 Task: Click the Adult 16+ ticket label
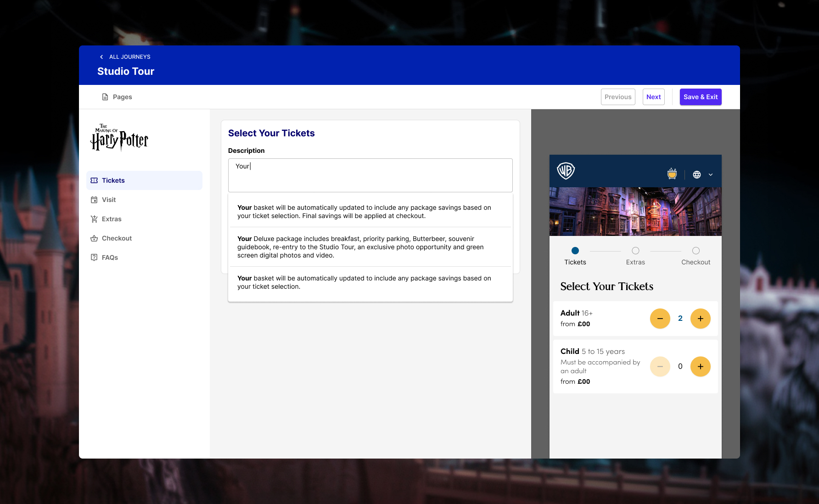point(577,313)
